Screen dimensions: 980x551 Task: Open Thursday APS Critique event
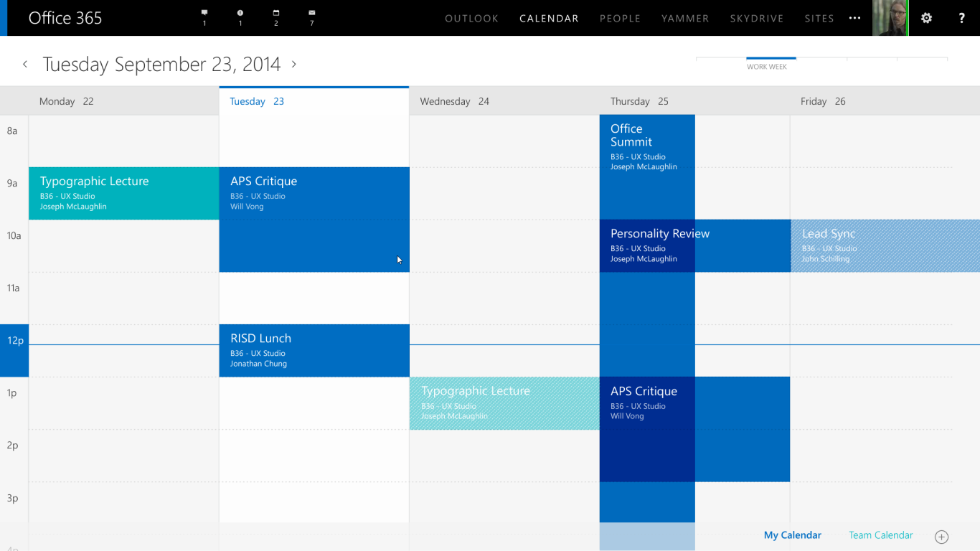[694, 429]
